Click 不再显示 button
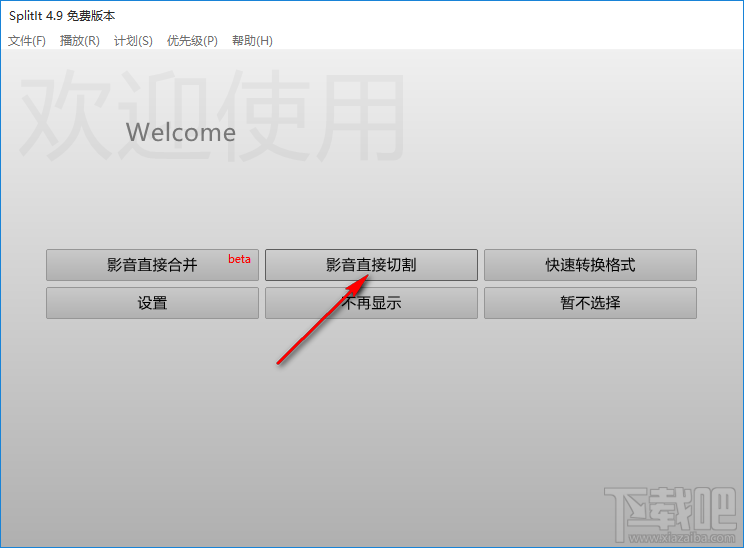The height and width of the screenshot is (548, 744). tap(371, 303)
